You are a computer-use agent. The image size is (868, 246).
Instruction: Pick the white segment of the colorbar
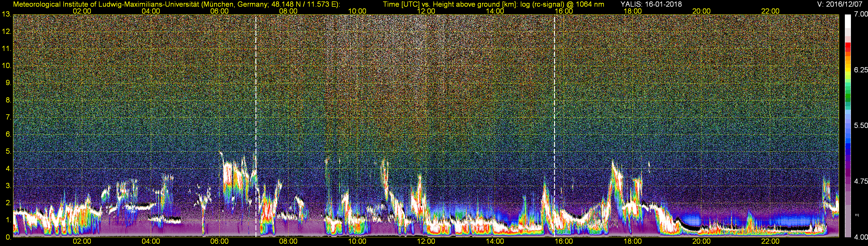click(x=848, y=21)
